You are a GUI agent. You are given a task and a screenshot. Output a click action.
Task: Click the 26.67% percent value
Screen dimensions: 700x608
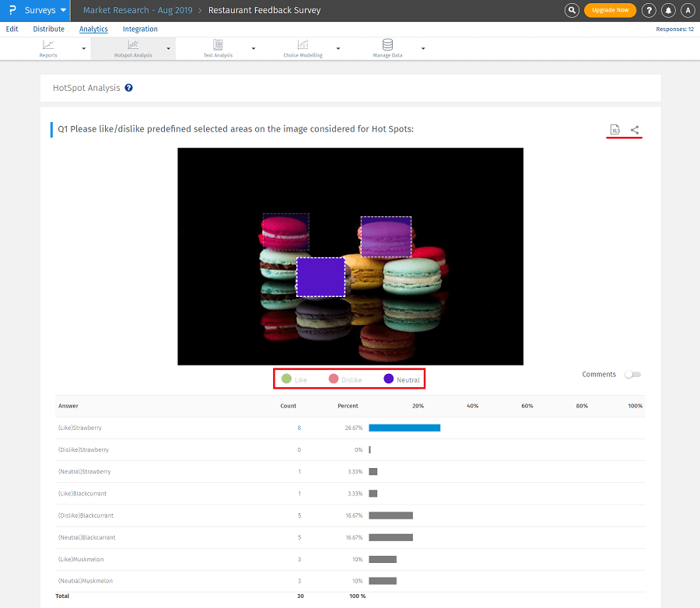(x=354, y=428)
